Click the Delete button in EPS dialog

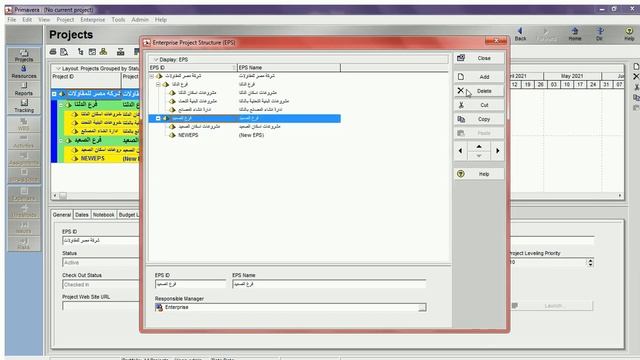point(479,91)
